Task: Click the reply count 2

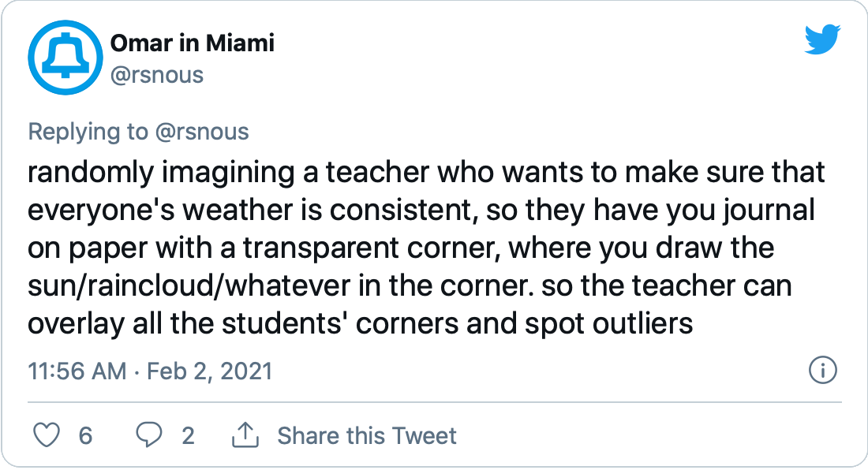Action: pyautogui.click(x=189, y=436)
